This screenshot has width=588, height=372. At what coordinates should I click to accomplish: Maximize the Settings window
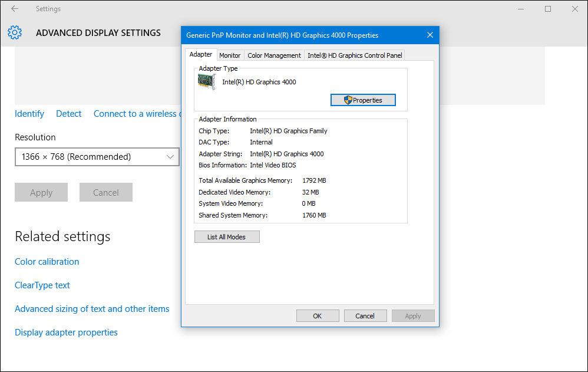[x=548, y=9]
